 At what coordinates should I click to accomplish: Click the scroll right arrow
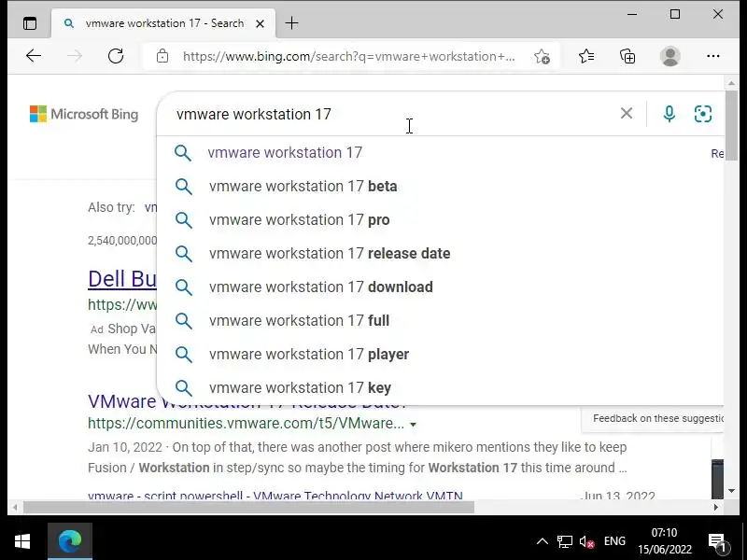715,507
